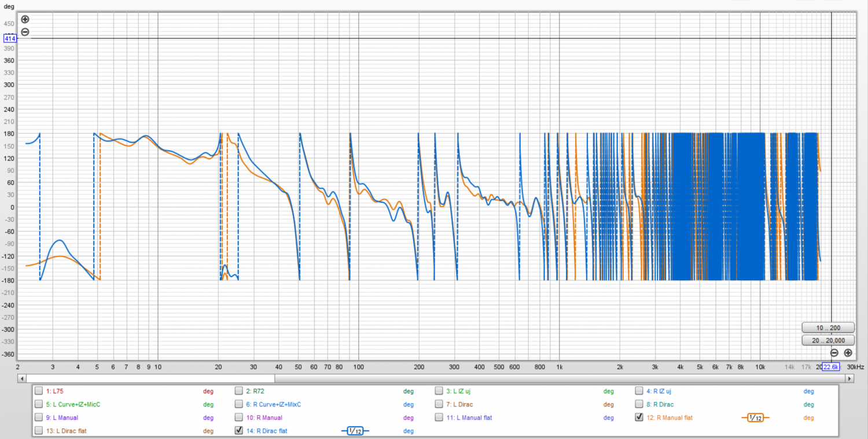Click horizontal scrollbar right arrow
The image size is (868, 439).
coord(850,378)
